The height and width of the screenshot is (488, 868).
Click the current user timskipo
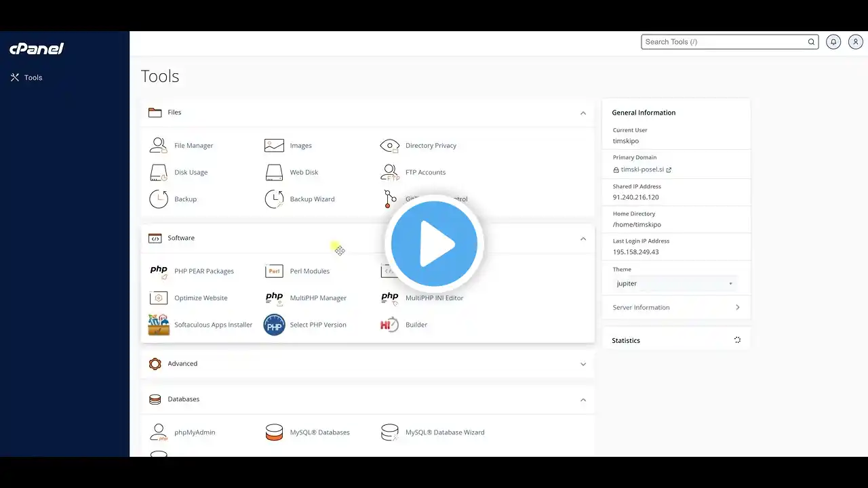pos(626,141)
